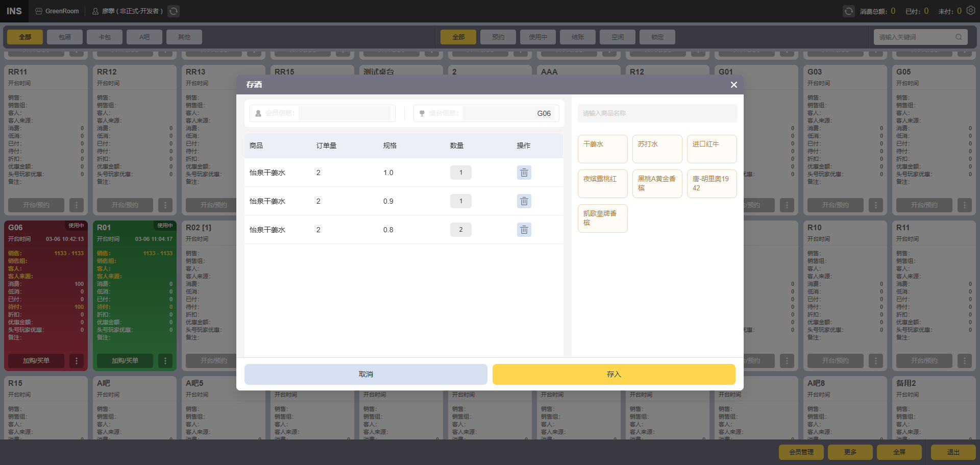Filter tables by 预约 status
980x465 pixels.
[x=498, y=37]
